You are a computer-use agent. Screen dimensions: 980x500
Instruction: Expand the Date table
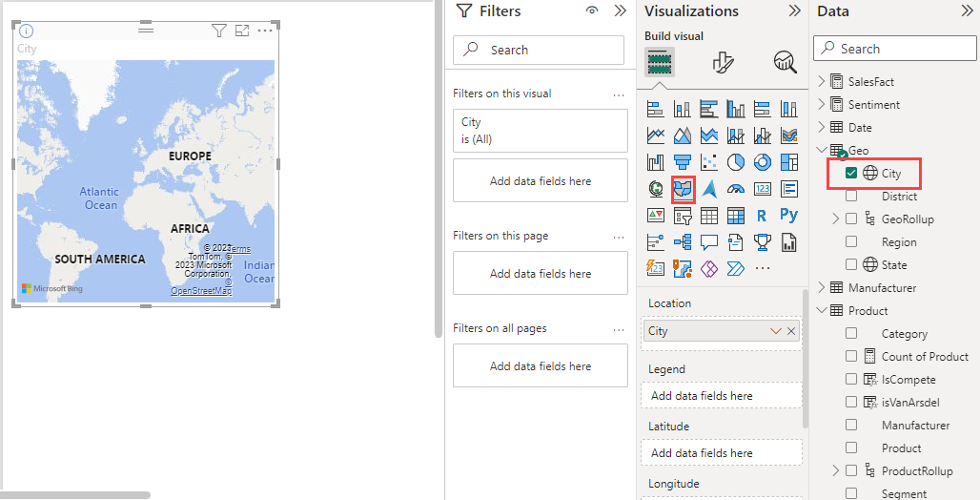[822, 127]
